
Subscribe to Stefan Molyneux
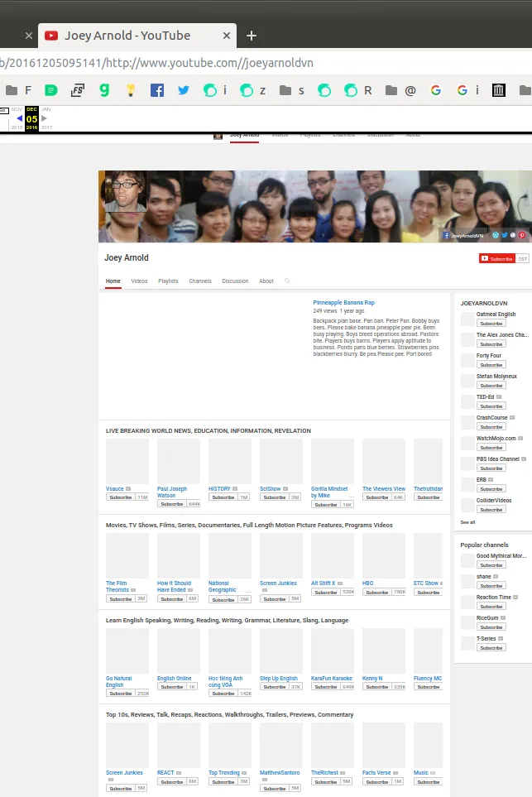tap(491, 386)
